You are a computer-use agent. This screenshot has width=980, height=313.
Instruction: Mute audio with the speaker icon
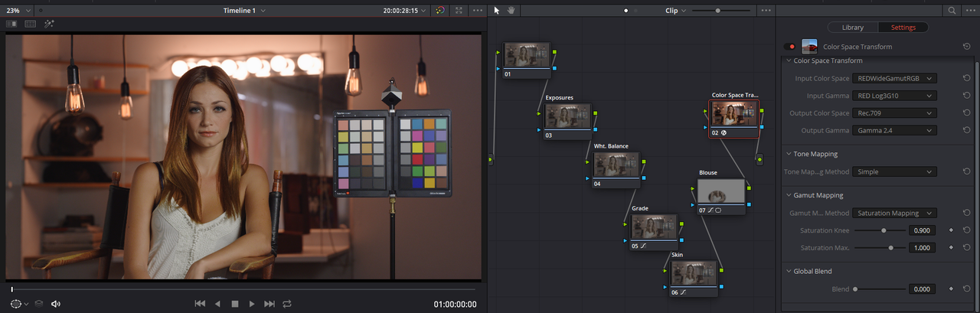pos(56,304)
